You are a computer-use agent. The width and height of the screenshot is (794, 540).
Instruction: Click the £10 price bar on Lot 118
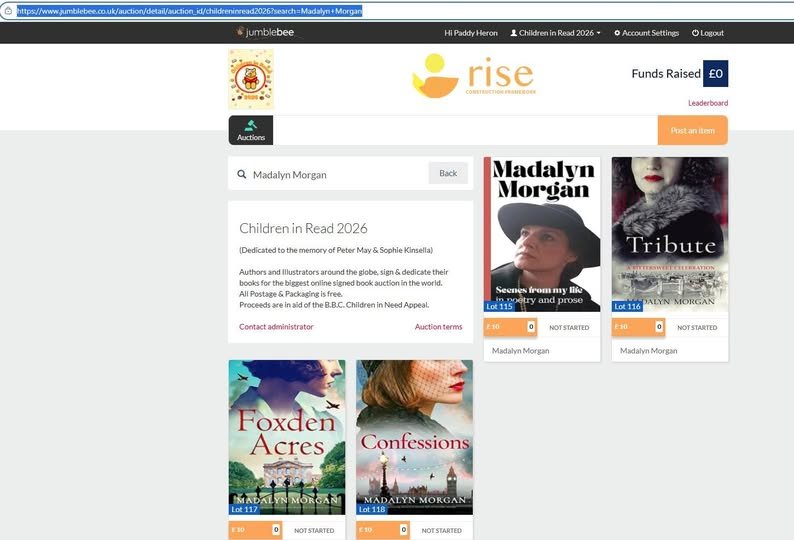point(383,530)
